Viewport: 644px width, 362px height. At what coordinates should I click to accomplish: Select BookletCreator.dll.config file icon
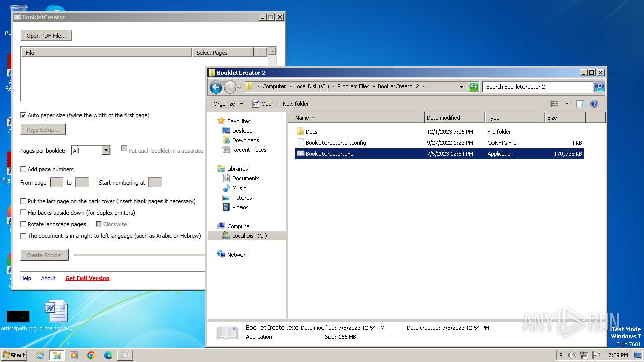[x=301, y=143]
